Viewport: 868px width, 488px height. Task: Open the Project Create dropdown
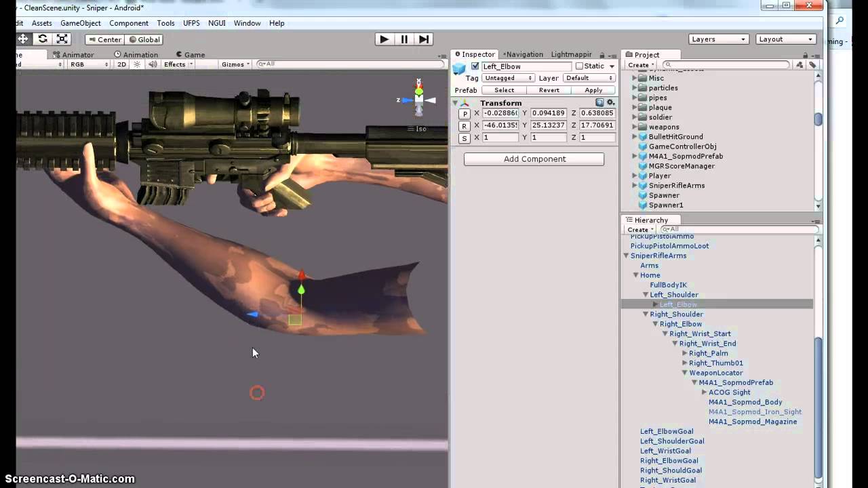click(x=640, y=65)
